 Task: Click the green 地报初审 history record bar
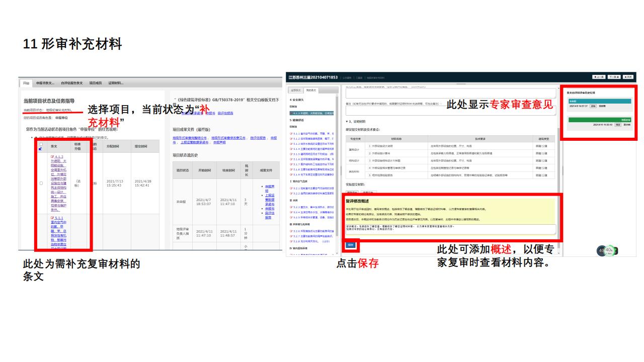pos(600,120)
